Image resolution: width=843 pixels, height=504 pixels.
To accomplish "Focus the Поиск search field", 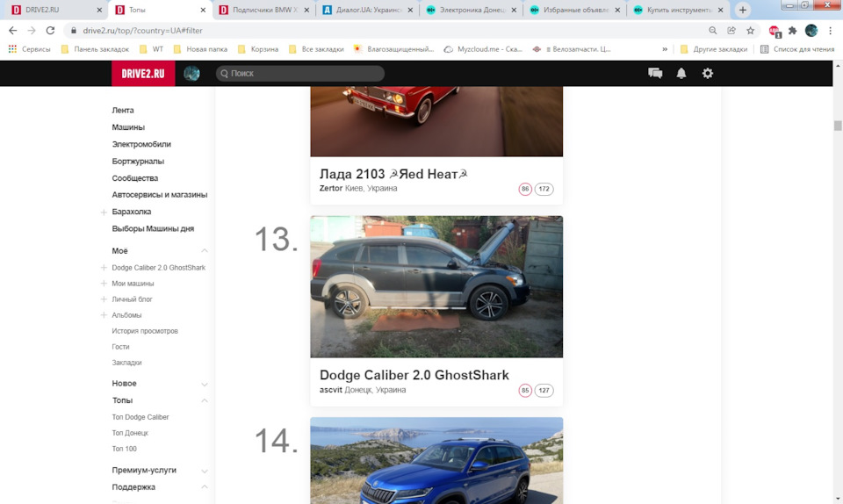I will tap(300, 74).
